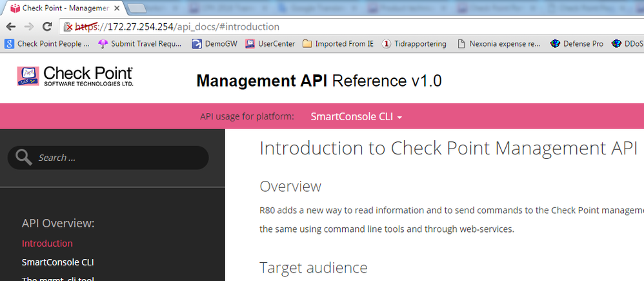This screenshot has width=644, height=281.
Task: Click the API Overview sidebar heading
Action: pos(58,224)
